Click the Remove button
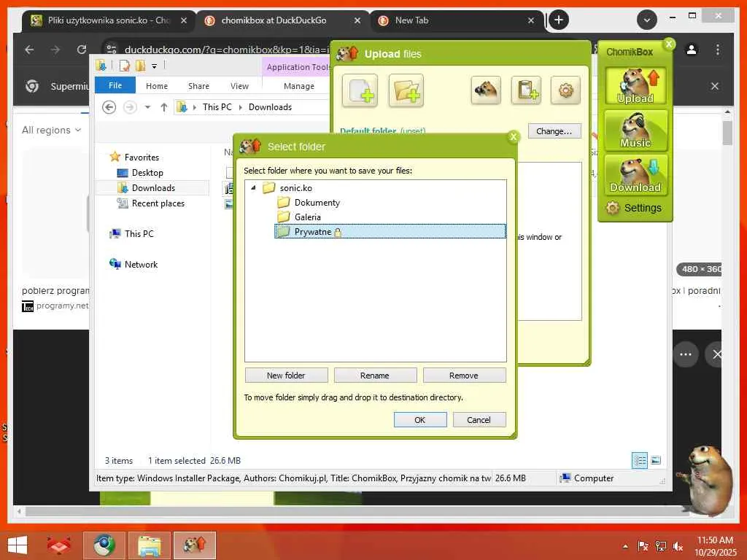 click(x=464, y=376)
